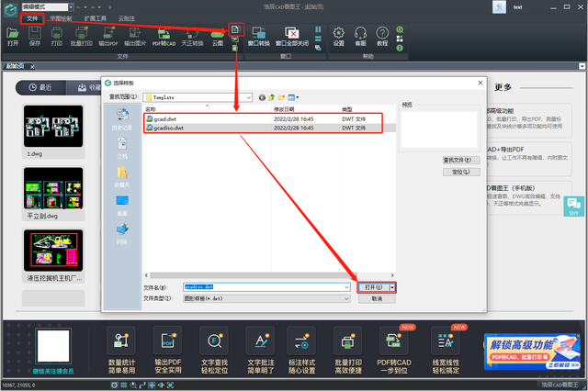This screenshot has height=391, width=588.
Task: Click the 定位(L) button
Action: [461, 172]
